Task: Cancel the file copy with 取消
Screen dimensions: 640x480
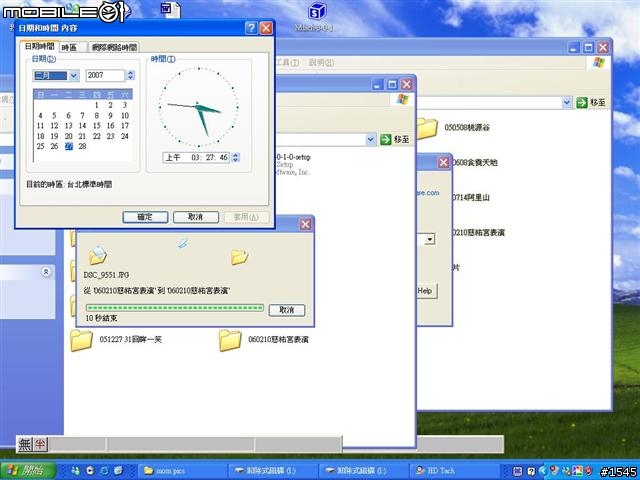Action: click(287, 310)
